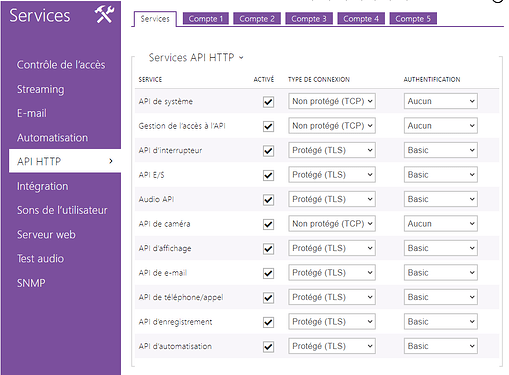Click the Services tools icon

104,14
